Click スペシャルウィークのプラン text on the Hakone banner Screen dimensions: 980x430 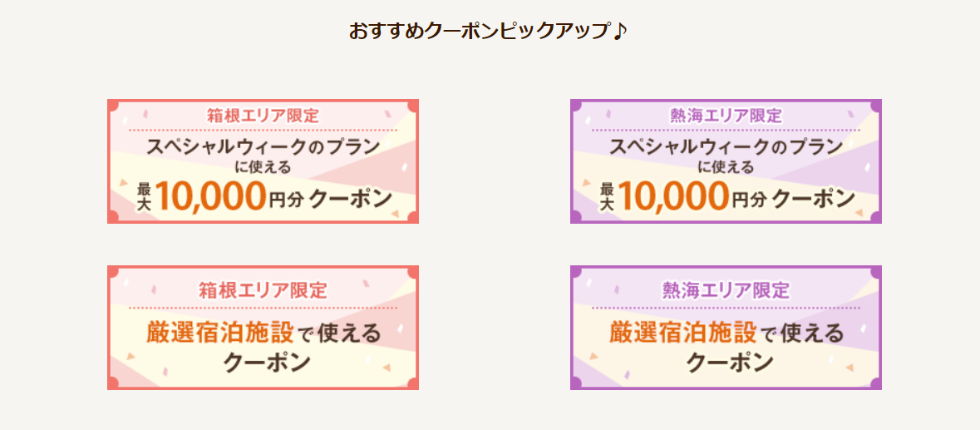coord(263,147)
